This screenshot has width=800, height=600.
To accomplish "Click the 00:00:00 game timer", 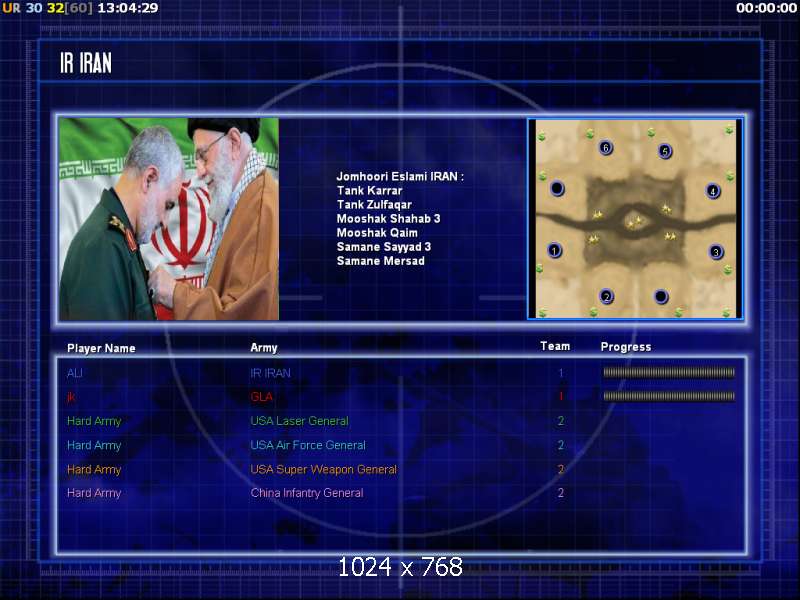I will (x=766, y=8).
